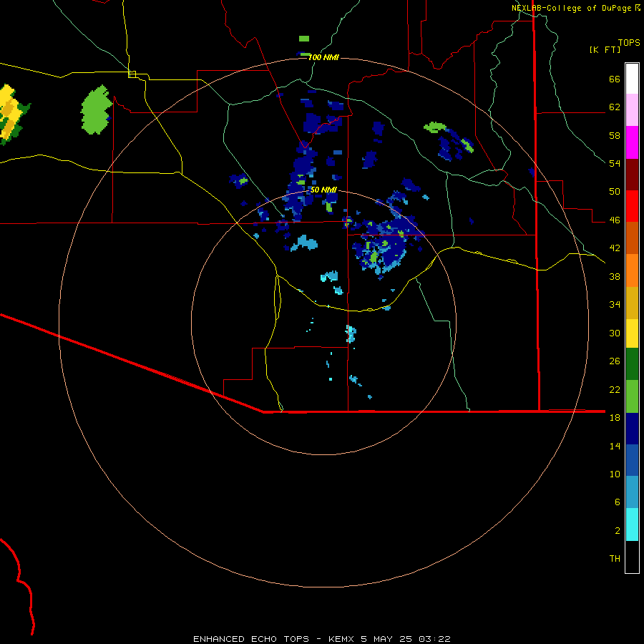The height and width of the screenshot is (644, 644).
Task: Click the light green legend swatch
Action: point(632,396)
